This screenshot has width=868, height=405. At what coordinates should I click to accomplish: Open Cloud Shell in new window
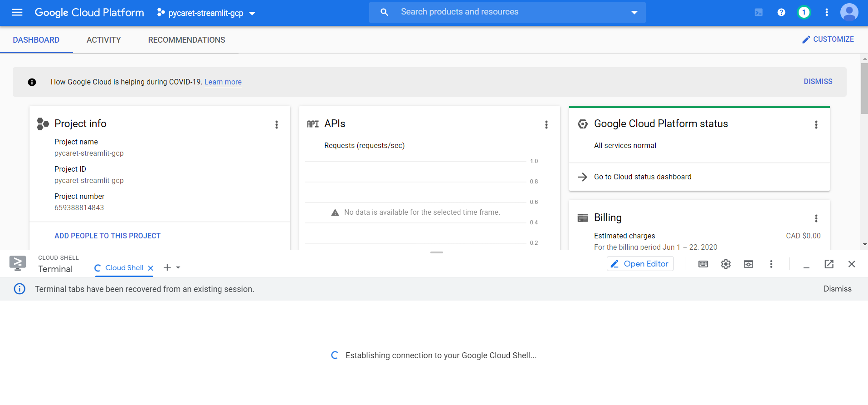pos(829,264)
